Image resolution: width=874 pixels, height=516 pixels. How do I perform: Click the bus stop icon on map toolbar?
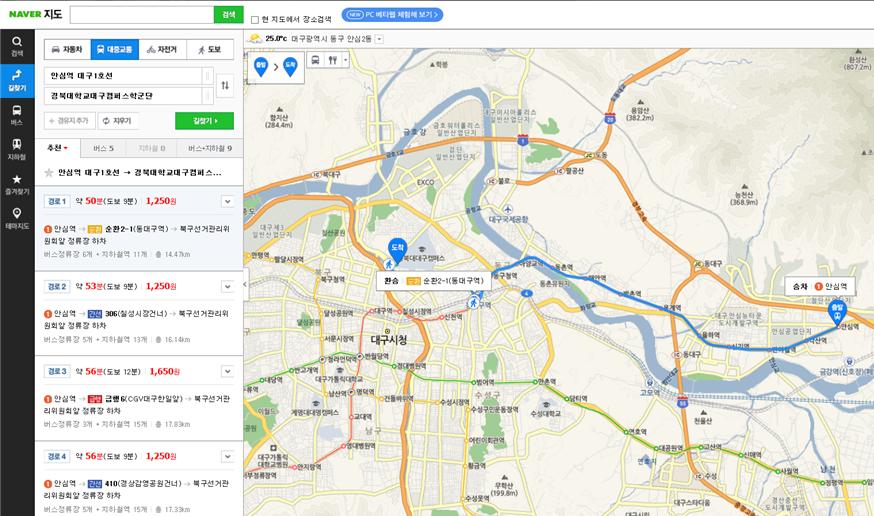pos(315,60)
